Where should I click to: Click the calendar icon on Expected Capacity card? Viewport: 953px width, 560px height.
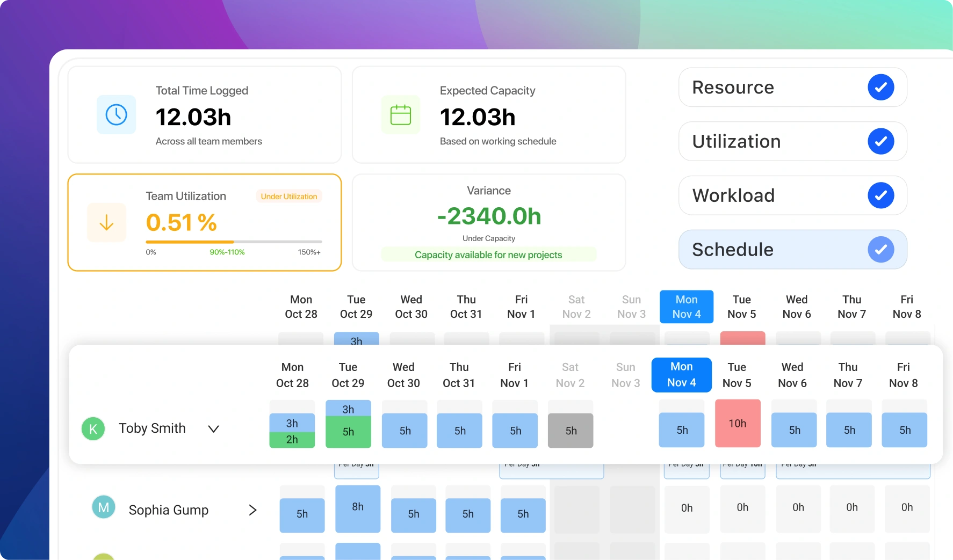(x=400, y=114)
